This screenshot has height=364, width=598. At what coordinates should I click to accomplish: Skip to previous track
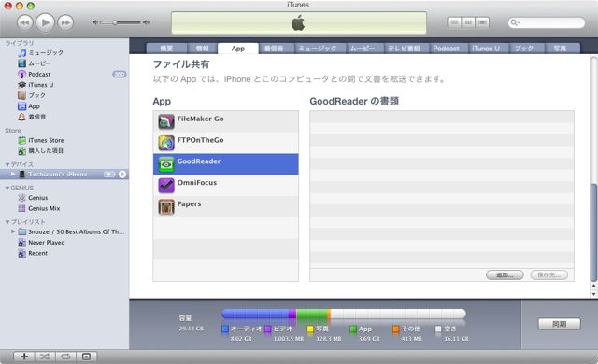[x=25, y=22]
